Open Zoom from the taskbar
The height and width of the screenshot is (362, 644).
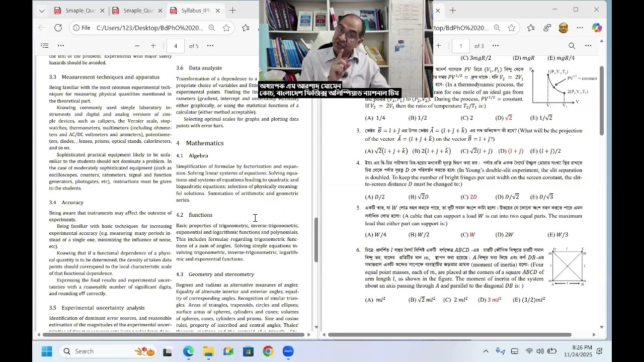click(288, 351)
